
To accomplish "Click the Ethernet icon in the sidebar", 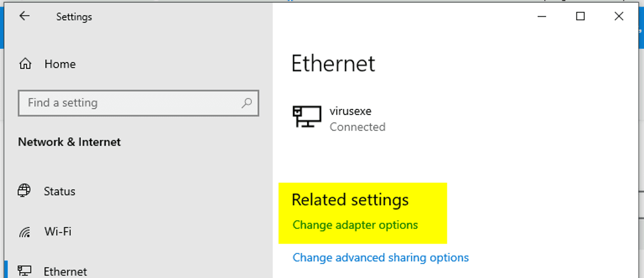I will [x=24, y=271].
